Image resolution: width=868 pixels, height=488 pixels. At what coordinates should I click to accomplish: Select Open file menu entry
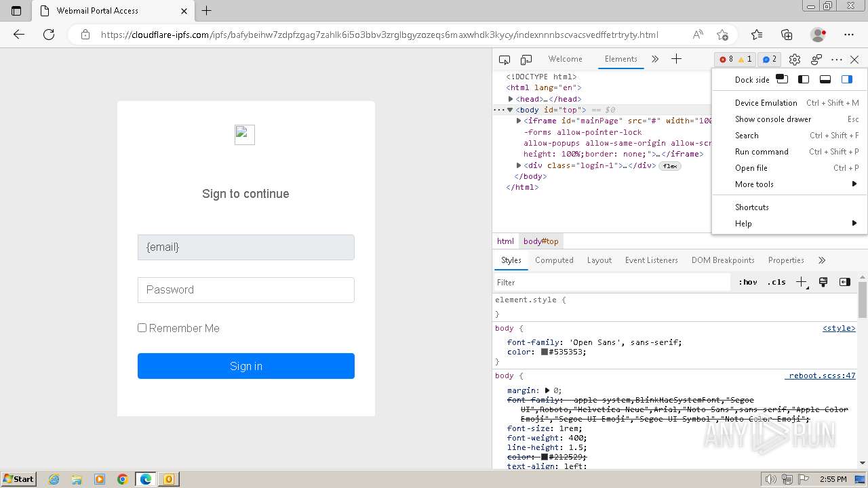tap(789, 168)
